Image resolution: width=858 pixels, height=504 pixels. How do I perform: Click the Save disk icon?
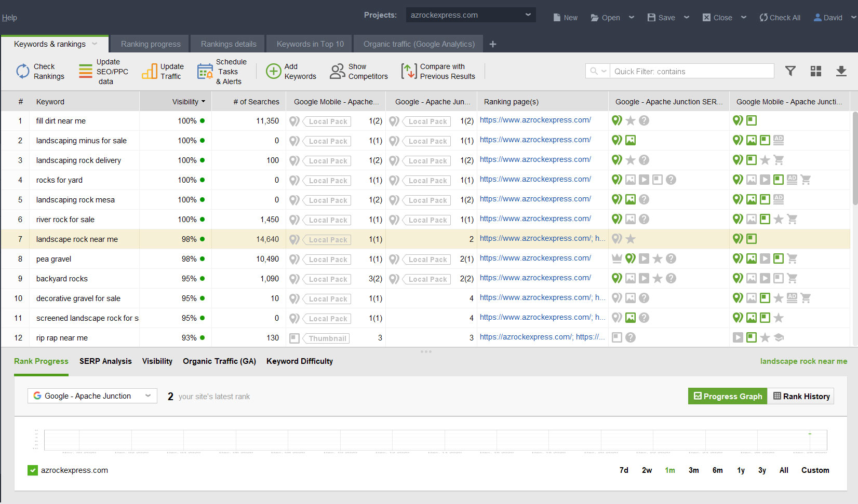(x=651, y=18)
